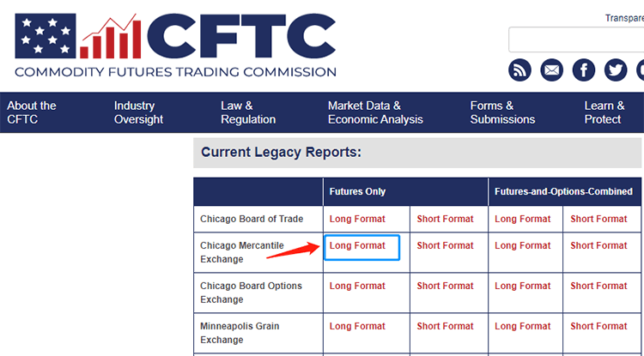The width and height of the screenshot is (644, 356).
Task: Open the RSS feed icon
Action: 520,69
